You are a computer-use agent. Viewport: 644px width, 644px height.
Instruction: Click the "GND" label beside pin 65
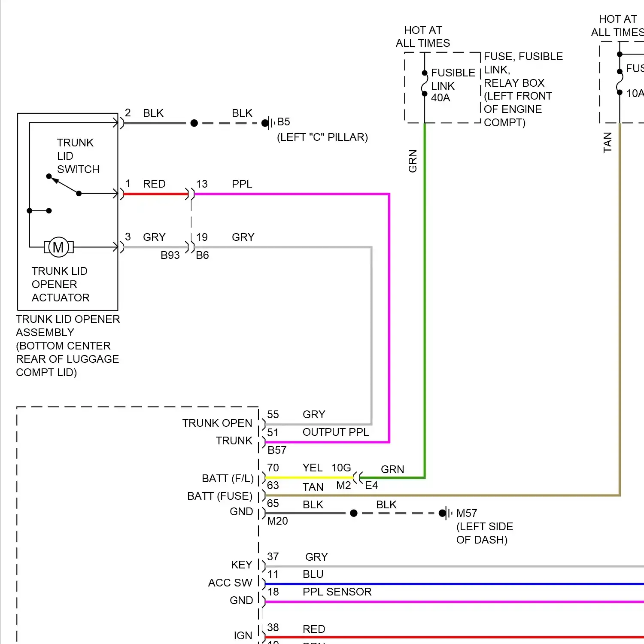click(x=241, y=512)
